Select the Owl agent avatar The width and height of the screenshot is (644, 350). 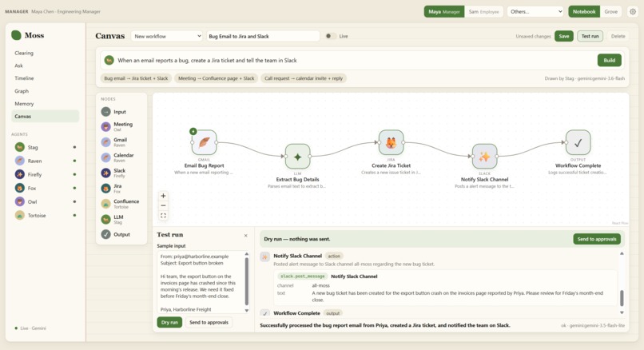tap(19, 201)
